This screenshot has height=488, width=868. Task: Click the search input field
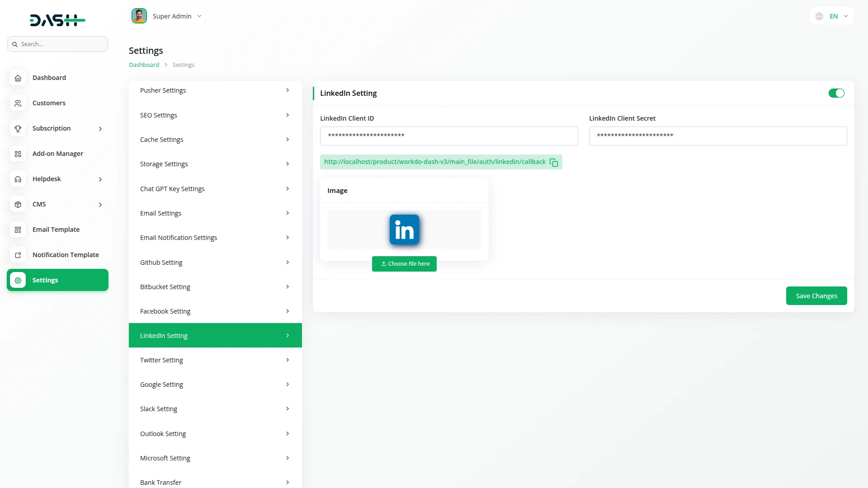click(57, 44)
